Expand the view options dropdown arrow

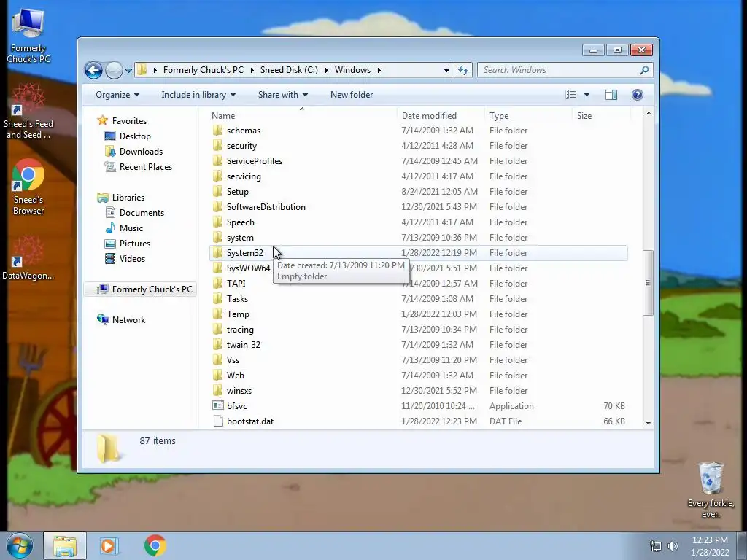click(587, 95)
